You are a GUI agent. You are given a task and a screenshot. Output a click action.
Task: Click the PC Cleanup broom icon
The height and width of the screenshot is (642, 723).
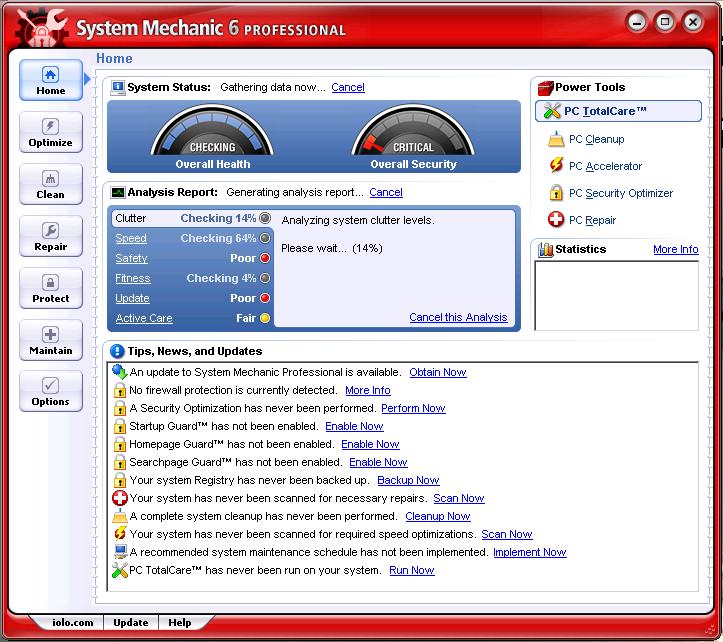point(556,139)
